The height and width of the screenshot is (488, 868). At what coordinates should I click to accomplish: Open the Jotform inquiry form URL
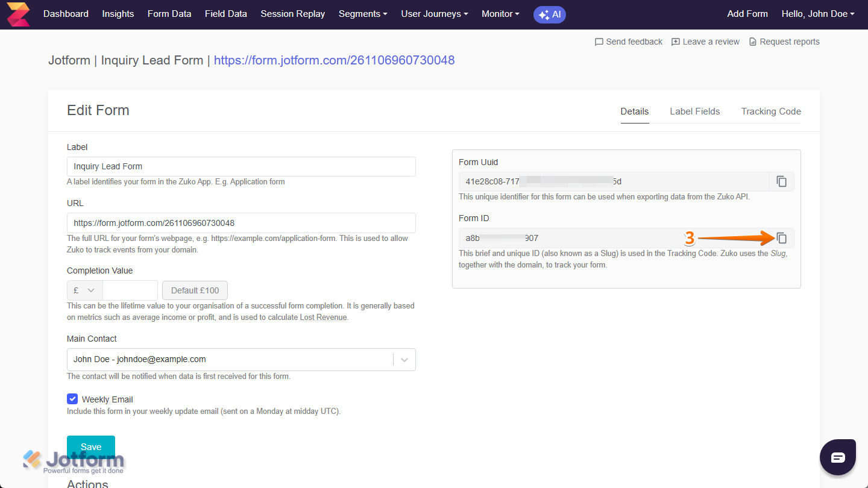[x=334, y=60]
